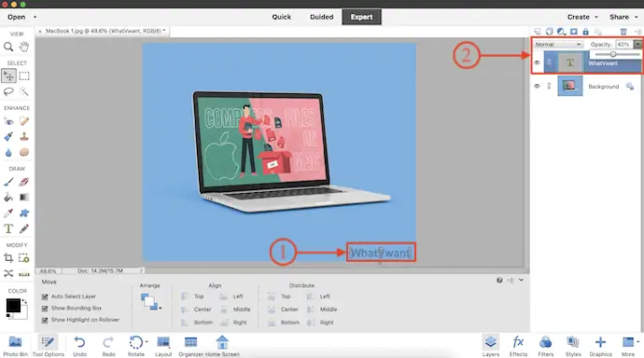The height and width of the screenshot is (358, 644).
Task: Toggle link on WhatVwant layer
Action: (x=550, y=62)
